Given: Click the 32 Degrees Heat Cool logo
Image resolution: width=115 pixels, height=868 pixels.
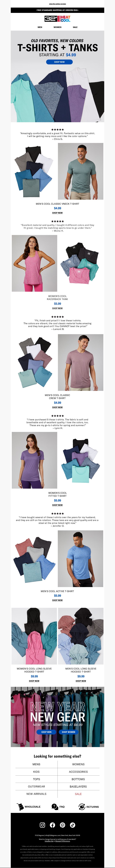Looking at the screenshot, I should tap(57, 19).
